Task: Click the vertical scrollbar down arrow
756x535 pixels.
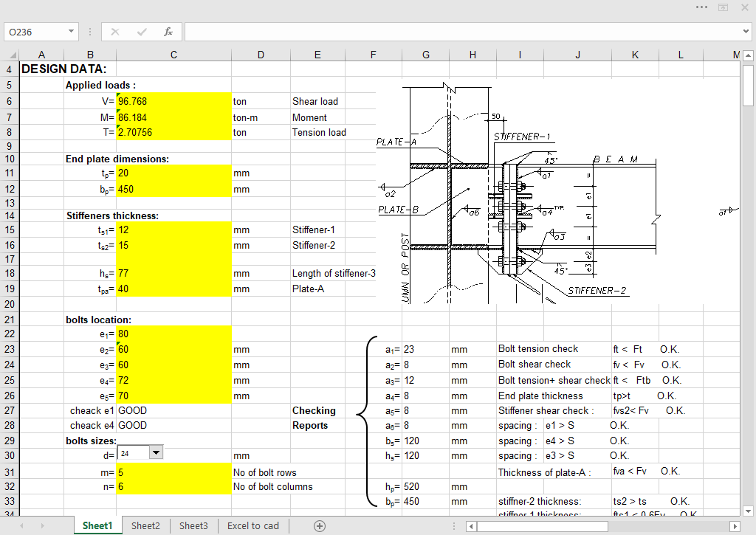Action: point(748,511)
